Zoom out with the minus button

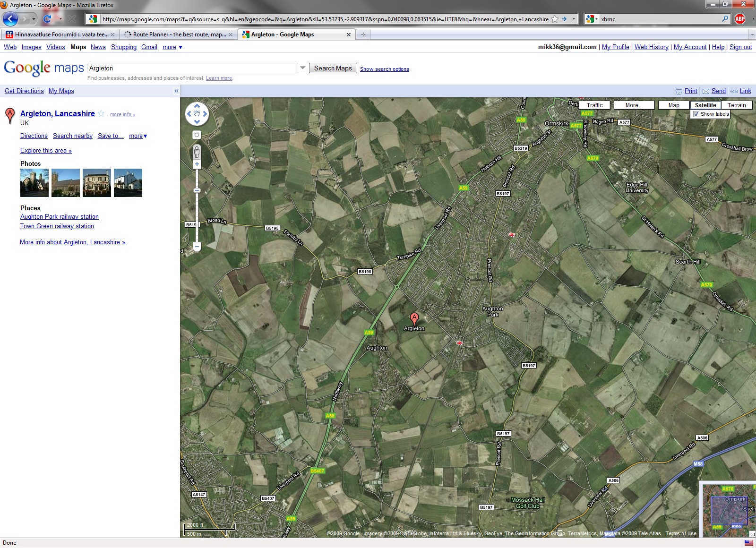197,247
